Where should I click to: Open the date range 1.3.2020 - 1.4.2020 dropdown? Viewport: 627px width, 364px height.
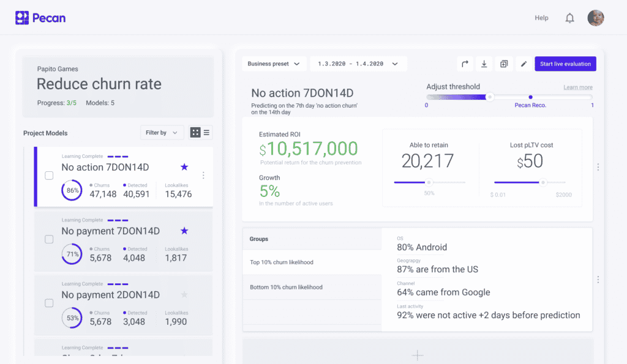point(358,64)
